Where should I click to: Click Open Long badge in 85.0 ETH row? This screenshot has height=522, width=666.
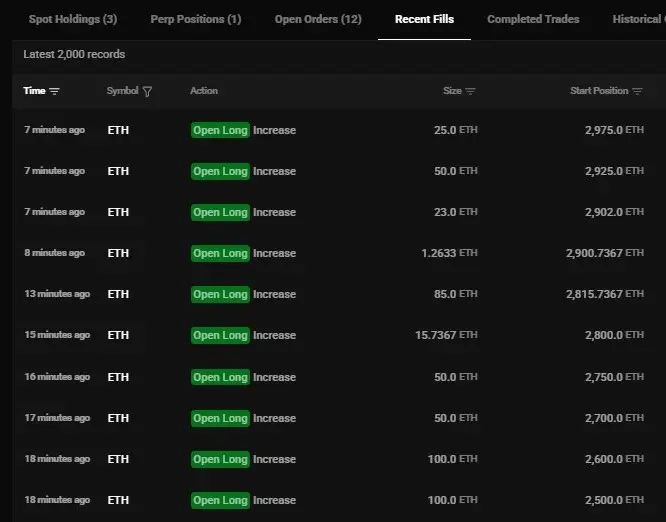(x=220, y=294)
